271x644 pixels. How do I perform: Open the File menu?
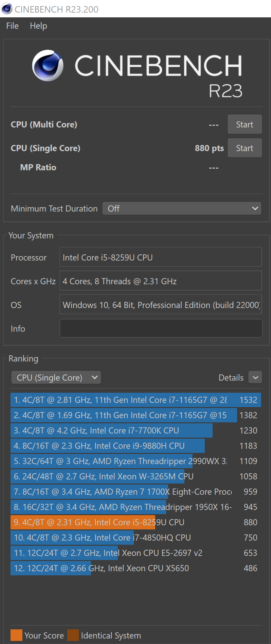coord(13,26)
